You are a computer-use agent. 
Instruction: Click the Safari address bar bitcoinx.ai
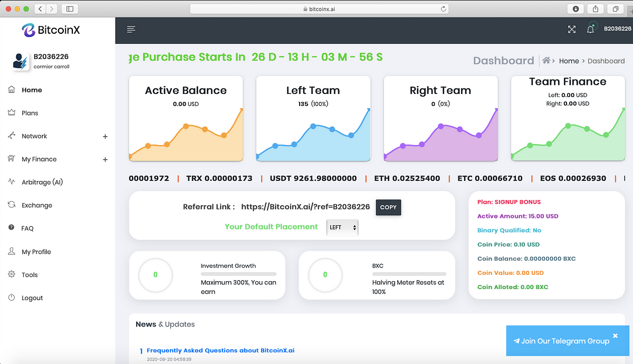tap(320, 8)
